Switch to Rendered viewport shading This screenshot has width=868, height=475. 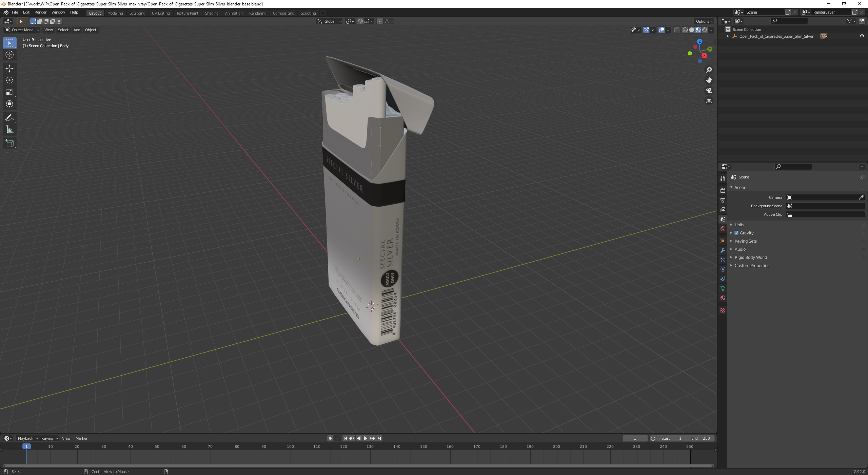(x=705, y=30)
